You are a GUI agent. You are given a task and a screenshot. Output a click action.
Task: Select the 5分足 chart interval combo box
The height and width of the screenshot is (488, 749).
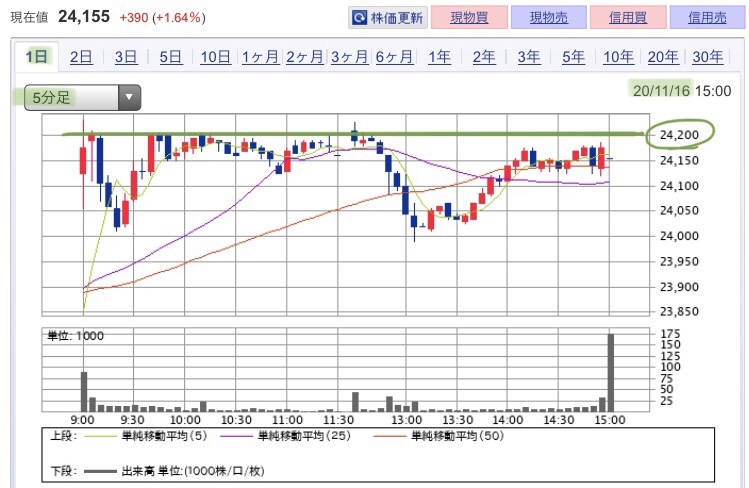(82, 97)
